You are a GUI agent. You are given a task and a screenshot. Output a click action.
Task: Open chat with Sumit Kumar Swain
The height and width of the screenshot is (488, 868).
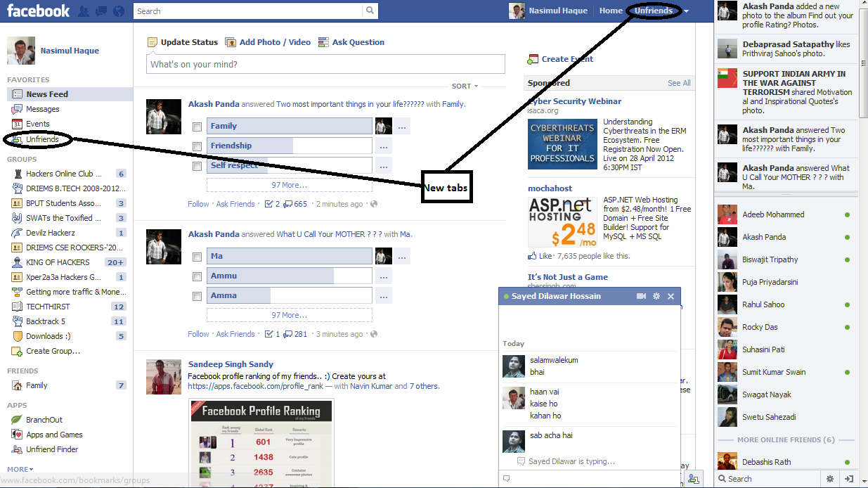tap(786, 372)
